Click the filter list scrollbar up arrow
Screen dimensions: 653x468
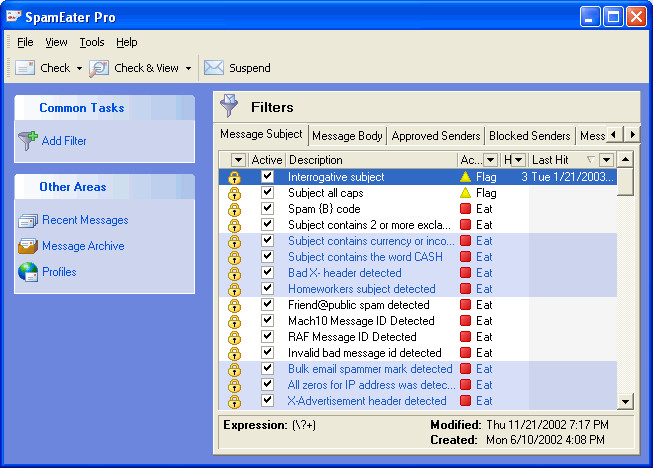coord(625,159)
